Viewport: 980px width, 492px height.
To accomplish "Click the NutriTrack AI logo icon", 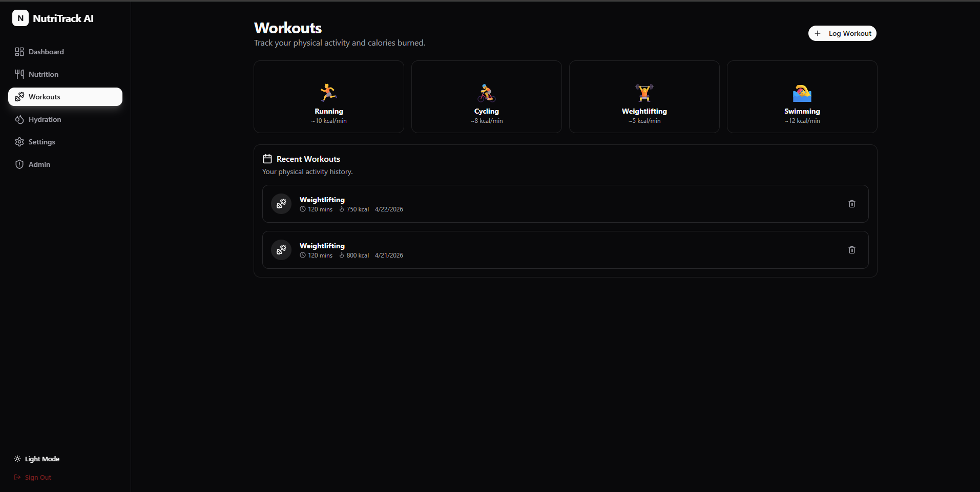I will click(20, 18).
